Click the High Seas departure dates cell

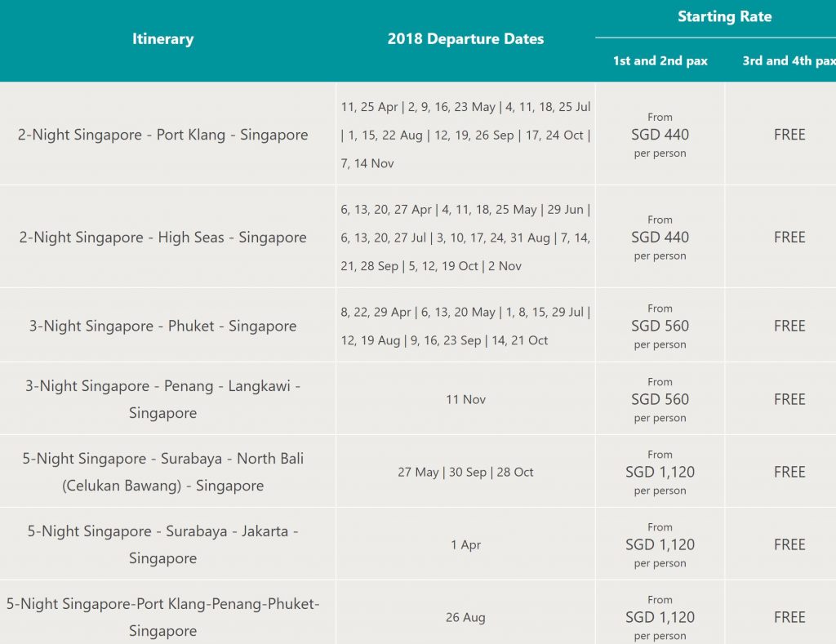click(x=465, y=238)
